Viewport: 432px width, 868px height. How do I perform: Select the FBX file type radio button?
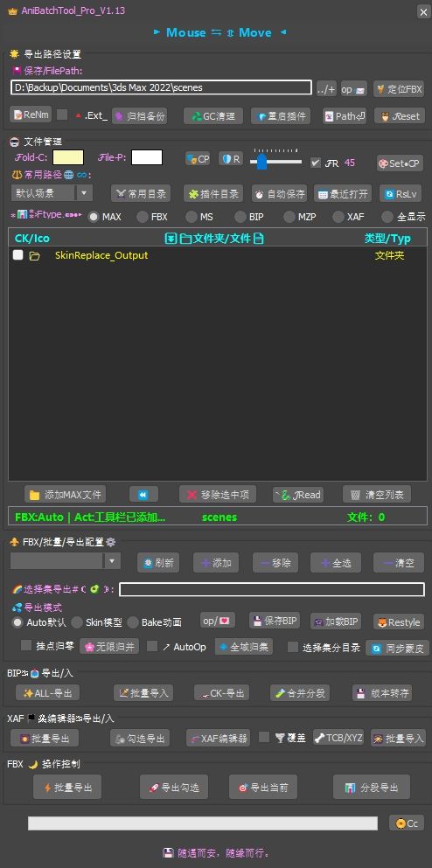click(143, 217)
